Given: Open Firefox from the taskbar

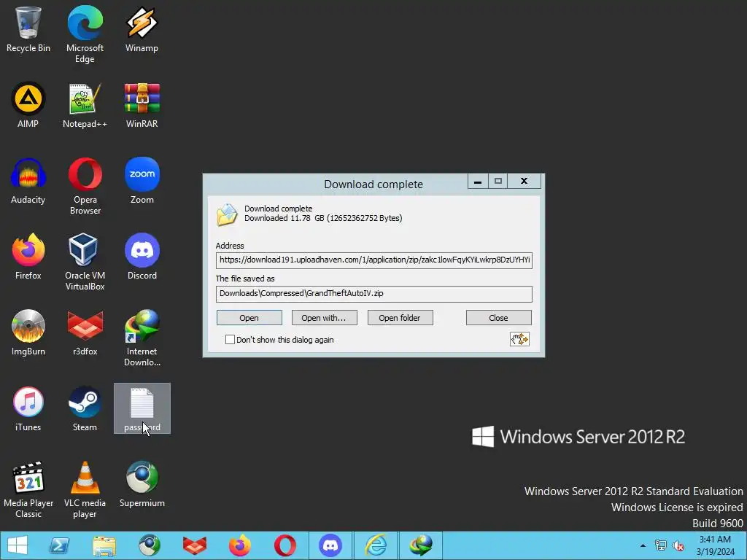Looking at the screenshot, I should pyautogui.click(x=239, y=545).
